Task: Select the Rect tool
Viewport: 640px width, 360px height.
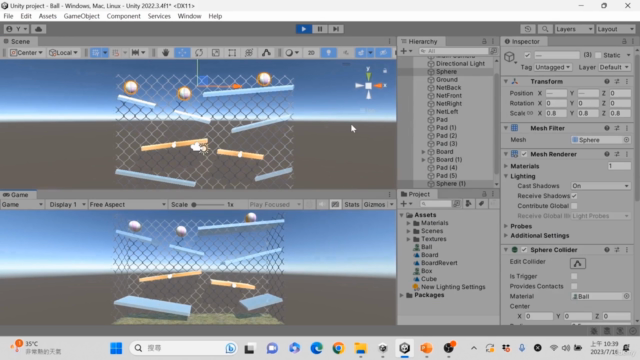Action: click(232, 53)
